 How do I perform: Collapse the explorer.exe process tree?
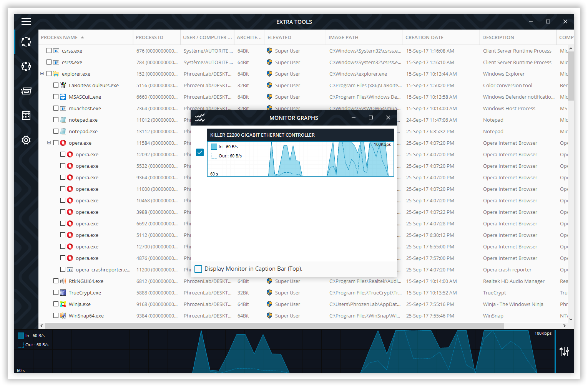42,74
